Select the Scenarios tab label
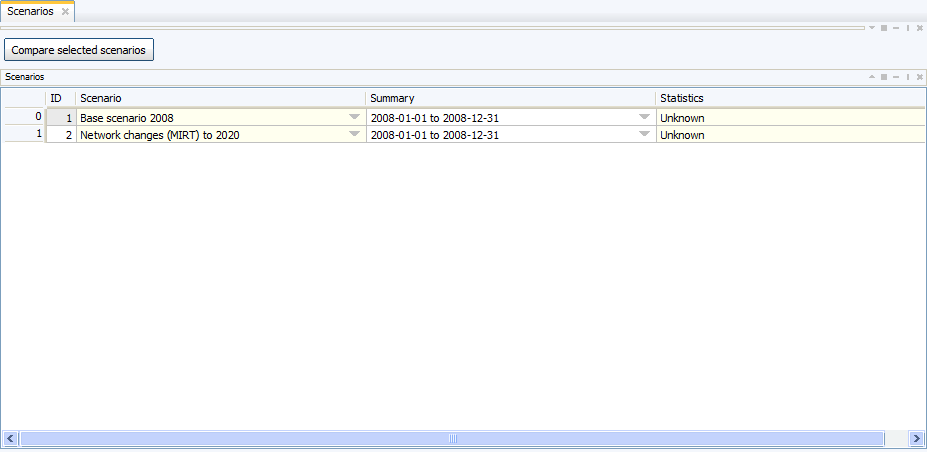 (x=30, y=12)
